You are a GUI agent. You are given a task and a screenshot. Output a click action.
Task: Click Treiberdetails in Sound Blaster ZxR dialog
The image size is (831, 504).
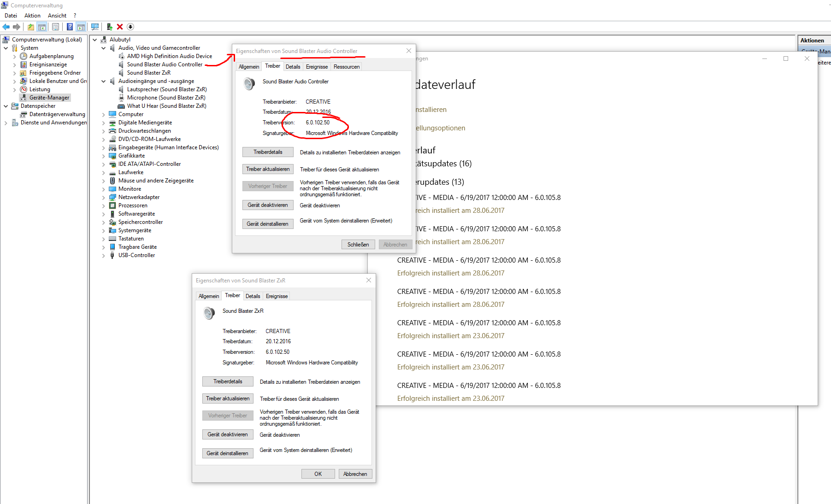228,381
